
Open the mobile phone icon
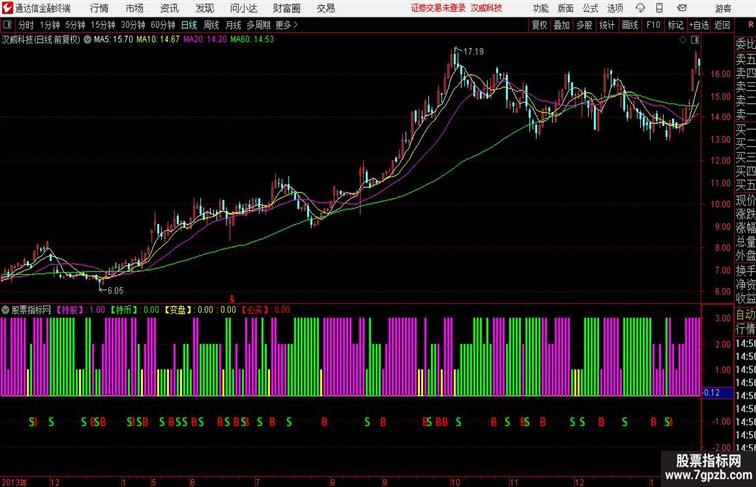(x=659, y=8)
